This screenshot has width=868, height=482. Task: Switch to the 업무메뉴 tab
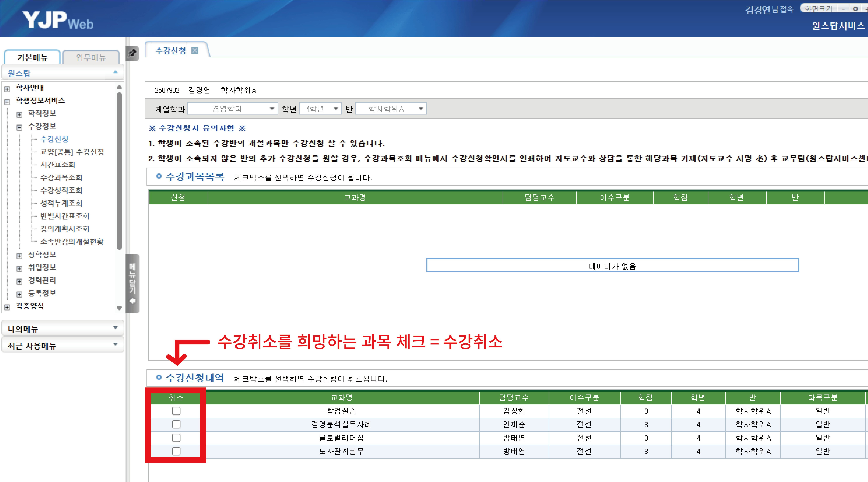point(91,57)
